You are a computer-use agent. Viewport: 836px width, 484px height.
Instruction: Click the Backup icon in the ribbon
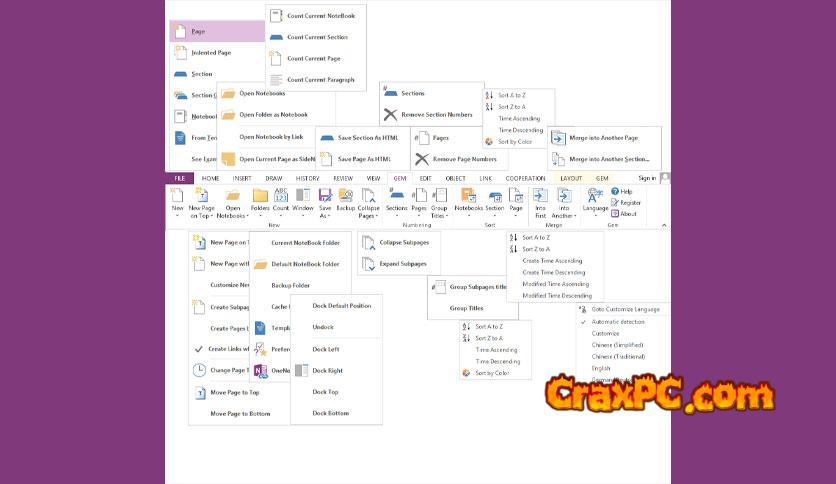[345, 196]
